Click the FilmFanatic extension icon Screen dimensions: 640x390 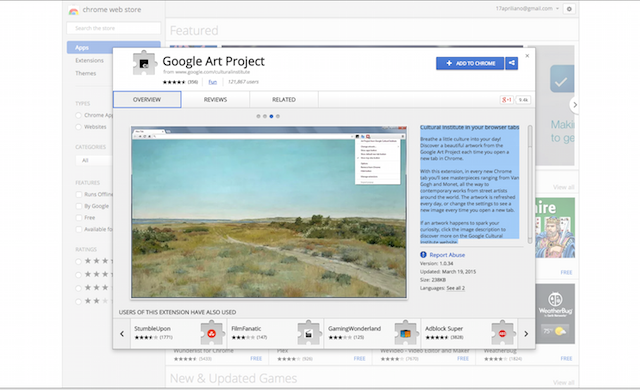(309, 333)
